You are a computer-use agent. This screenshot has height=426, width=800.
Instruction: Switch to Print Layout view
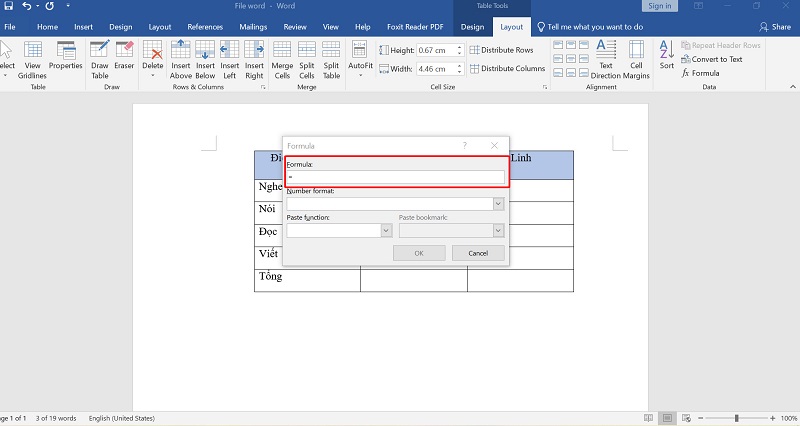(667, 418)
